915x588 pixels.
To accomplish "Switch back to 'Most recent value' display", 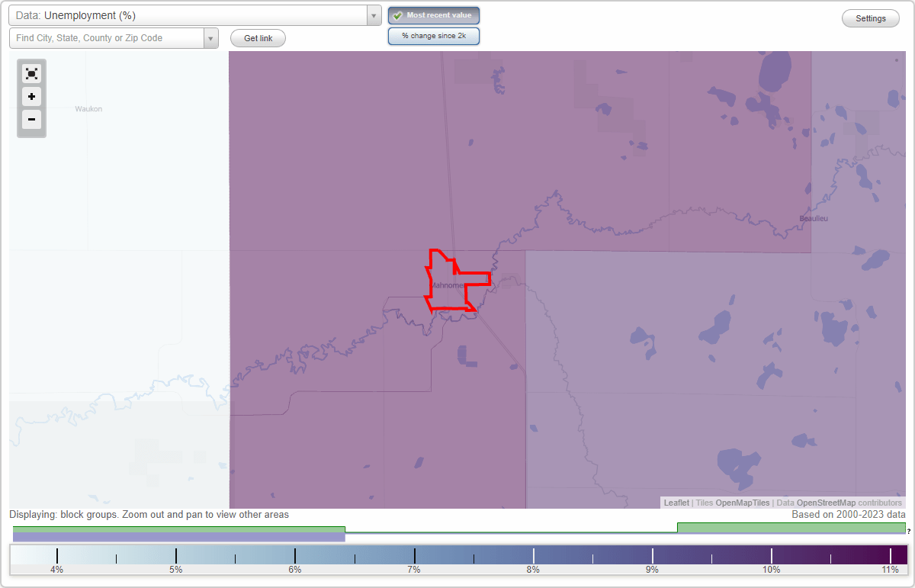I will tap(433, 15).
